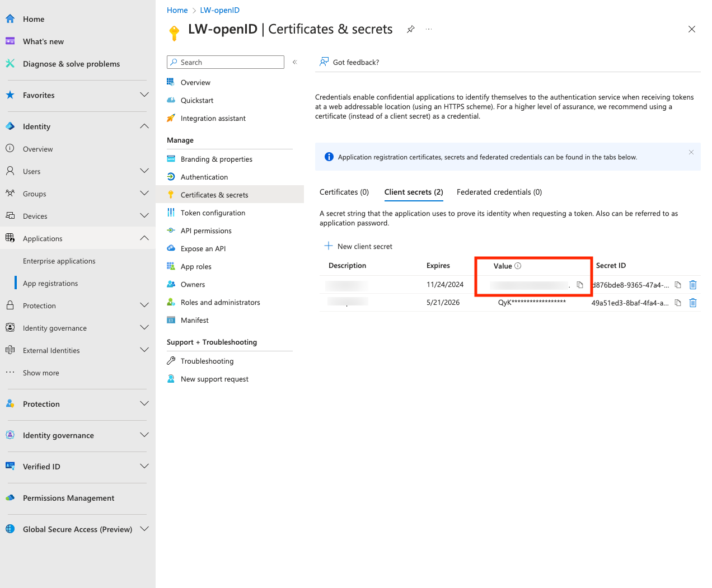712x588 pixels.
Task: Open What's new icon in sidebar
Action: (10, 41)
